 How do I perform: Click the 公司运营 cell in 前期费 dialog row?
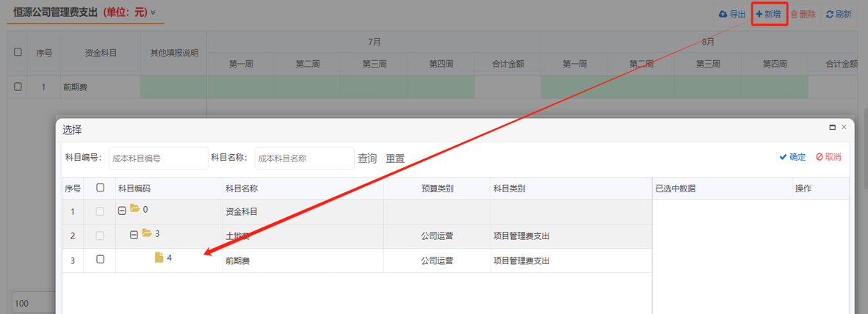[x=437, y=261]
